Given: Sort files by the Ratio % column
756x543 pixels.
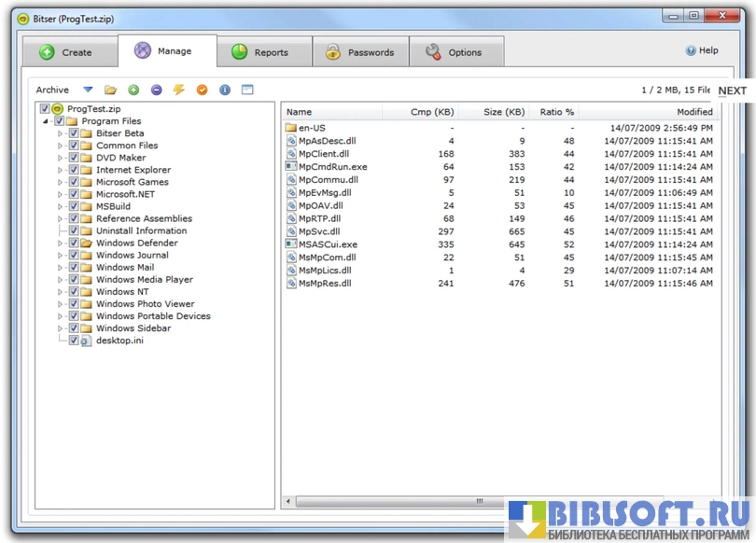Looking at the screenshot, I should click(x=555, y=112).
